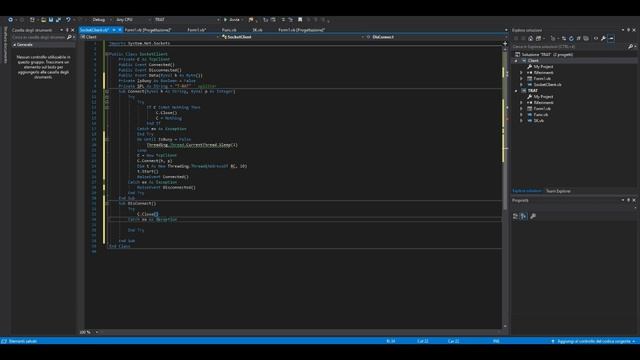Switch to first Form1.vb [Progettazione] tab
The width and height of the screenshot is (640, 360).
click(148, 30)
